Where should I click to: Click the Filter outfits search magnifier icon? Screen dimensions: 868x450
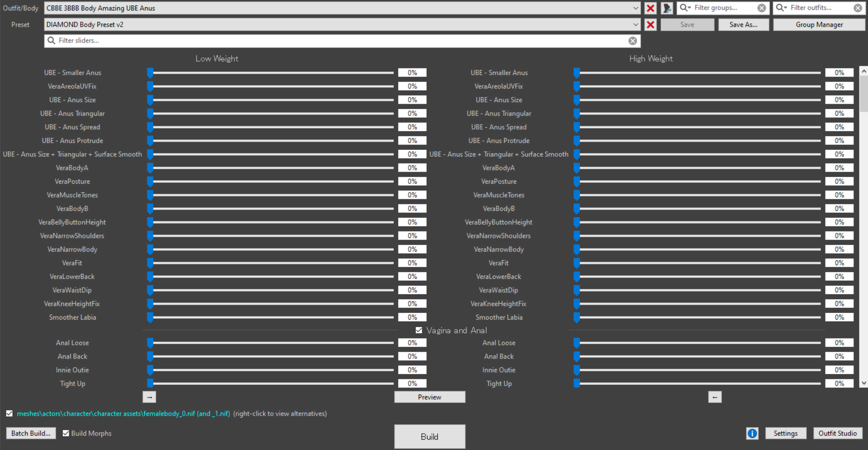(782, 8)
